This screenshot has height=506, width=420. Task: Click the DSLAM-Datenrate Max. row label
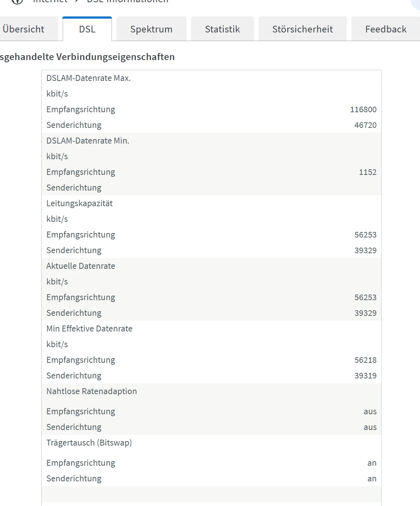point(88,78)
